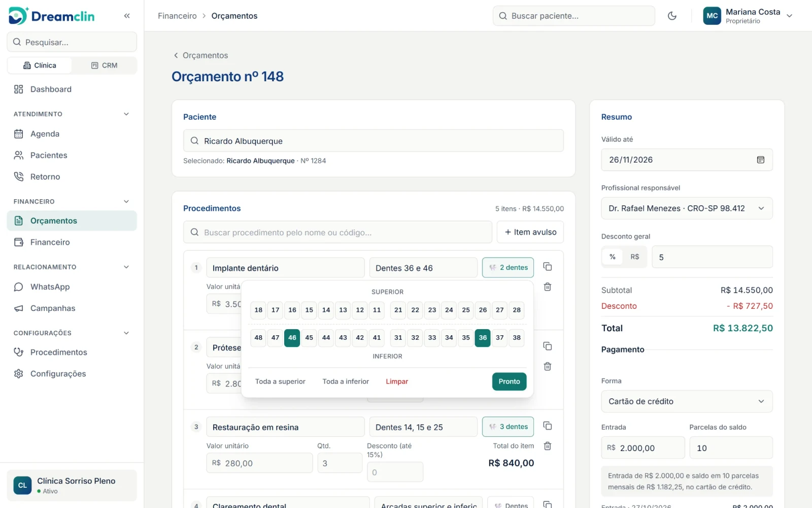Open Campanhas in the sidebar
Viewport: 812px width, 508px height.
click(x=72, y=308)
